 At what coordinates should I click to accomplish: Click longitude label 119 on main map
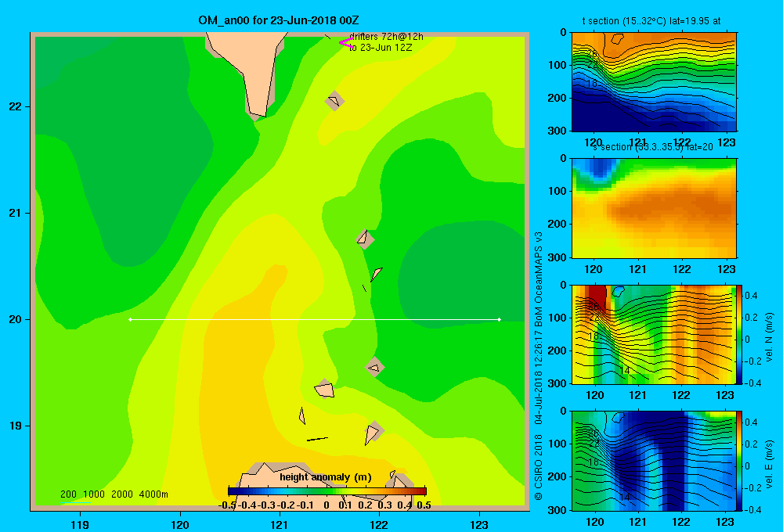point(80,524)
